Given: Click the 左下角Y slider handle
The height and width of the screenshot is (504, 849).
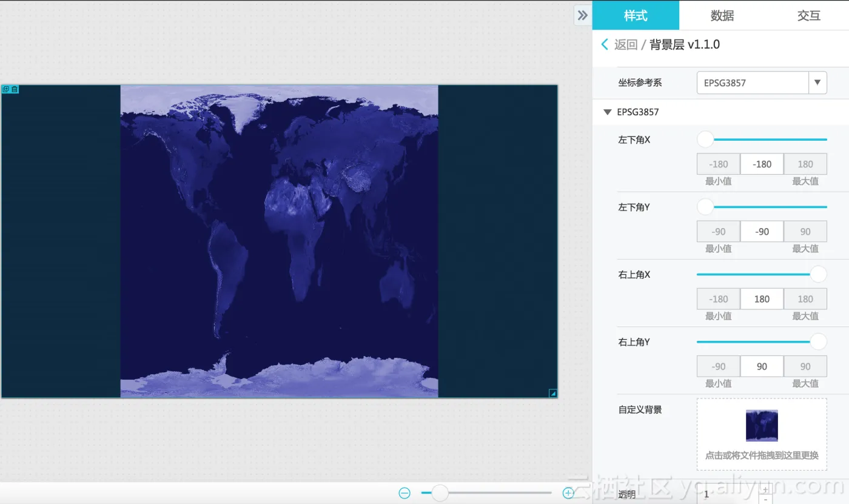Looking at the screenshot, I should pos(705,207).
